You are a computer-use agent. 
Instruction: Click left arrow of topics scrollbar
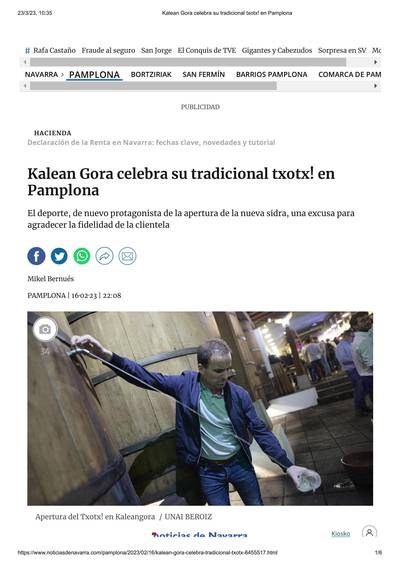(25, 62)
